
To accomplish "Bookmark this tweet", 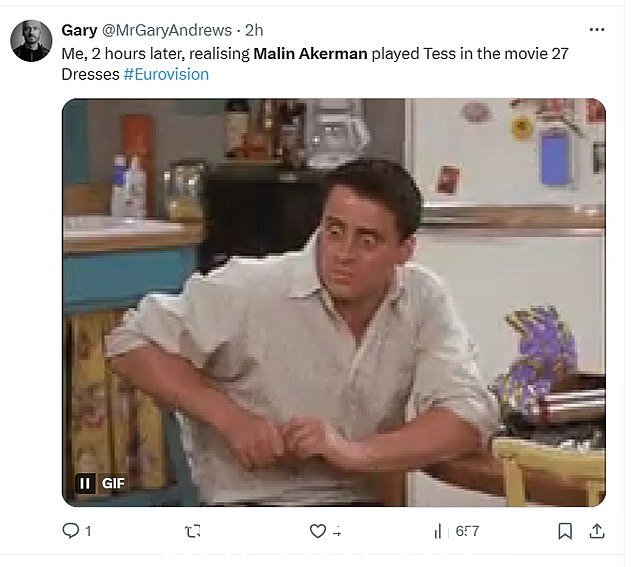I will pos(565,531).
